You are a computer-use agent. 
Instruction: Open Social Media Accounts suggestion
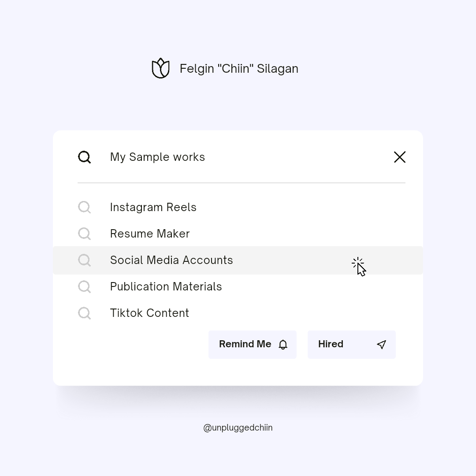[171, 260]
